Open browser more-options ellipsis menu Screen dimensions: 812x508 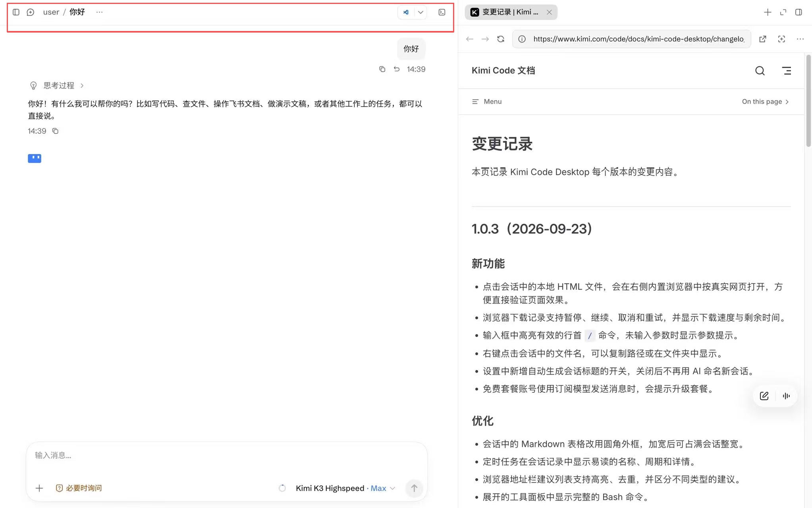pyautogui.click(x=800, y=39)
